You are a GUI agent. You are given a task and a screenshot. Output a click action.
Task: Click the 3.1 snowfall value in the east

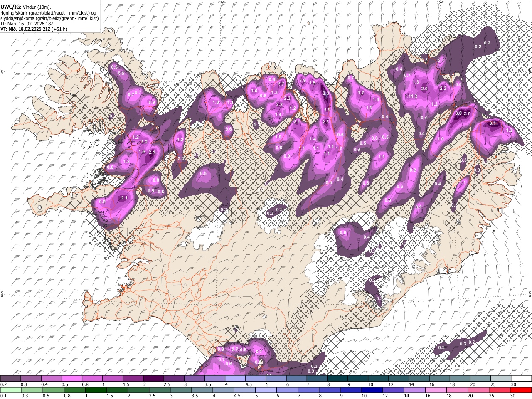pos(493,123)
